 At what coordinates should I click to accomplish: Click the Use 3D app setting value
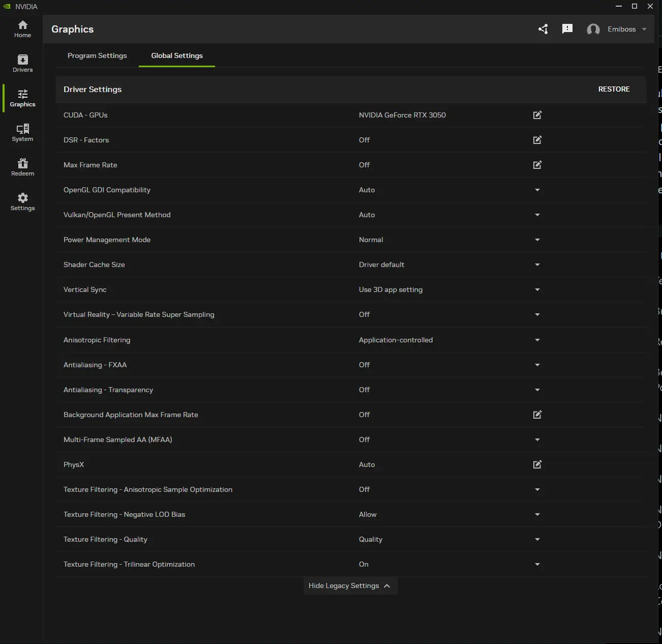coord(390,289)
